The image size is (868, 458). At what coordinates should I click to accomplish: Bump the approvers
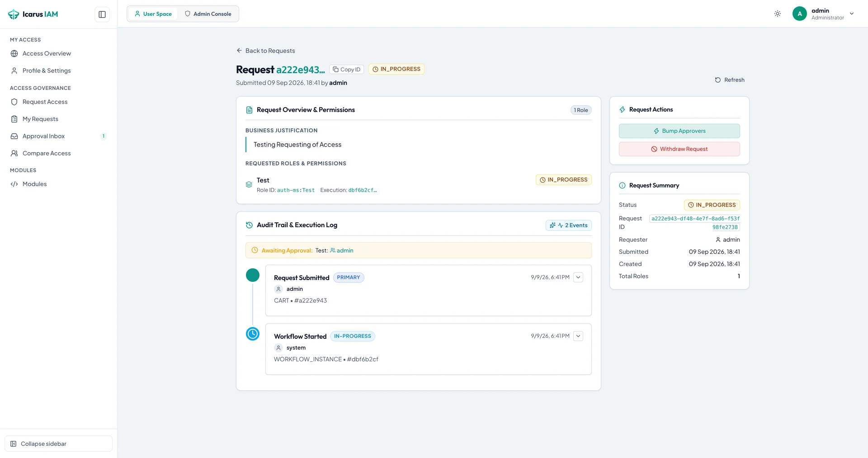click(679, 131)
